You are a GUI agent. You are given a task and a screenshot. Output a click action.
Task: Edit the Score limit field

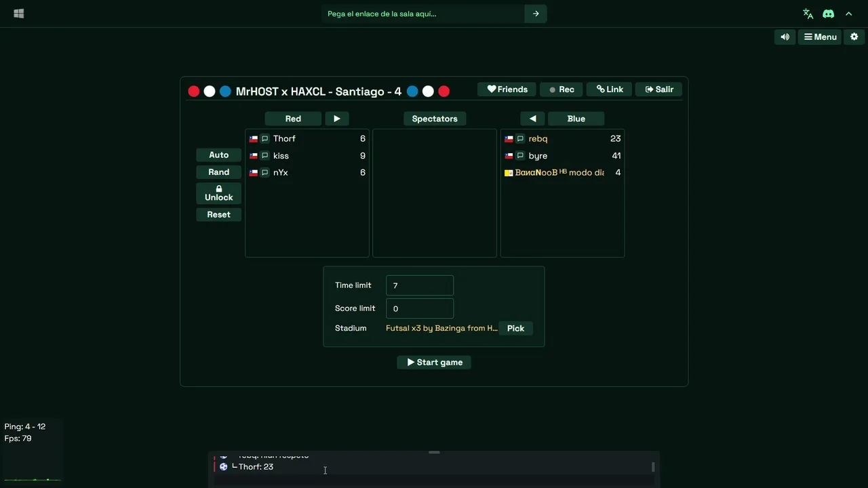pyautogui.click(x=420, y=308)
